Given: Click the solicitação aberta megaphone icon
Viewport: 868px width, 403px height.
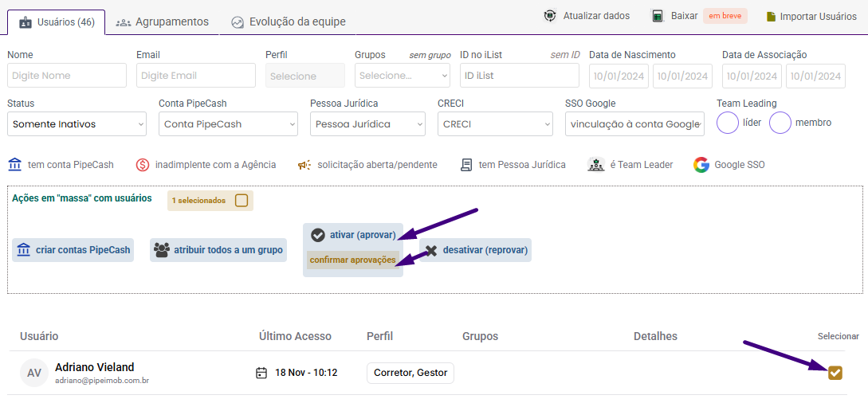Looking at the screenshot, I should click(304, 165).
